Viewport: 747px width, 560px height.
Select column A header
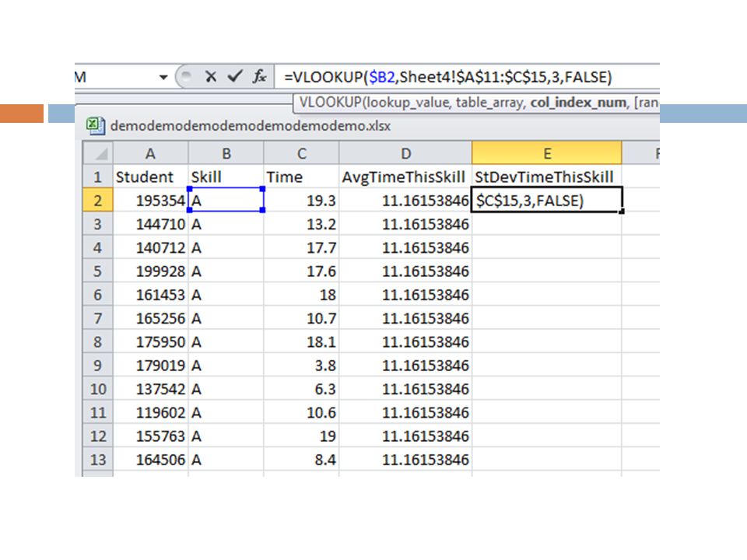tap(150, 153)
